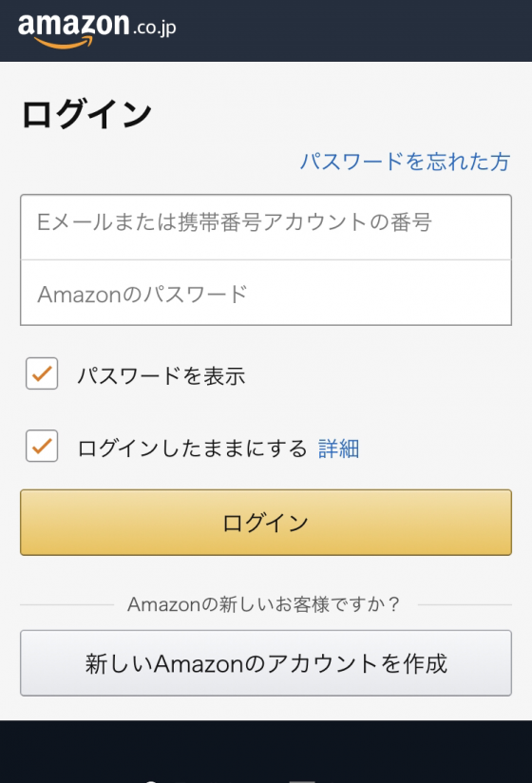Click the .co.jp text beside the logo
The height and width of the screenshot is (783, 532).
[155, 28]
